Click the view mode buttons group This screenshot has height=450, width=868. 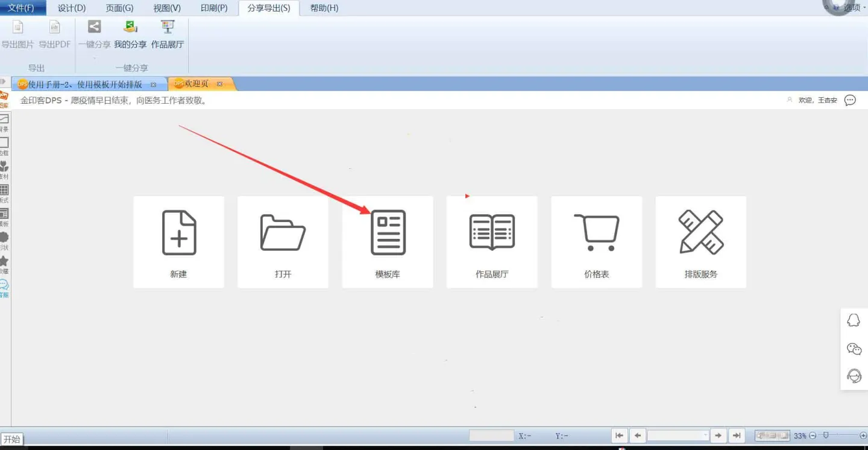pos(773,436)
